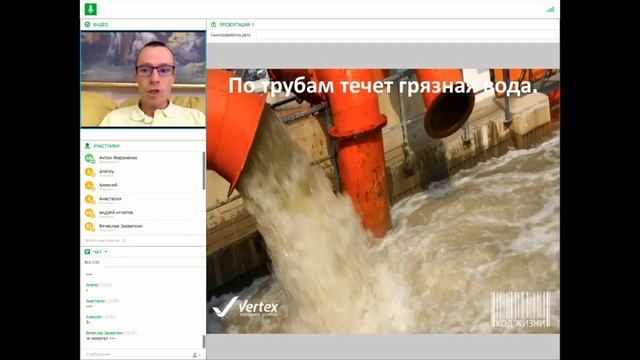
Task: Click the avatar beside андрей игнатов
Action: (89, 213)
